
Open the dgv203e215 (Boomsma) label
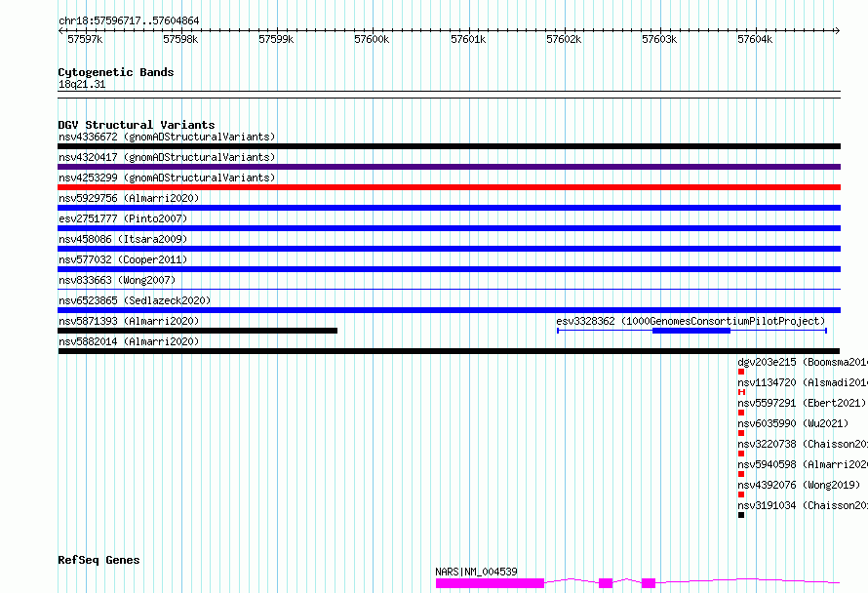pos(802,362)
